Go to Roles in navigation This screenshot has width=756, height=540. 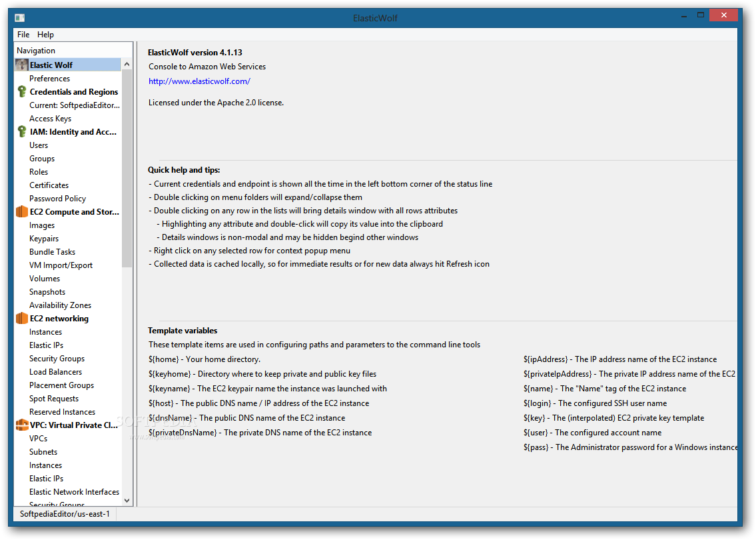(39, 172)
